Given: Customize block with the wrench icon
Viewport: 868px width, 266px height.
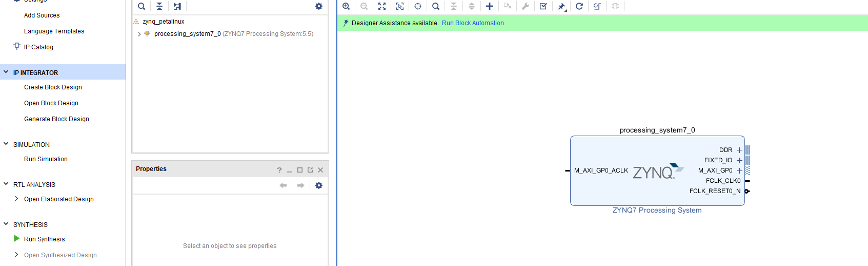Looking at the screenshot, I should (526, 6).
